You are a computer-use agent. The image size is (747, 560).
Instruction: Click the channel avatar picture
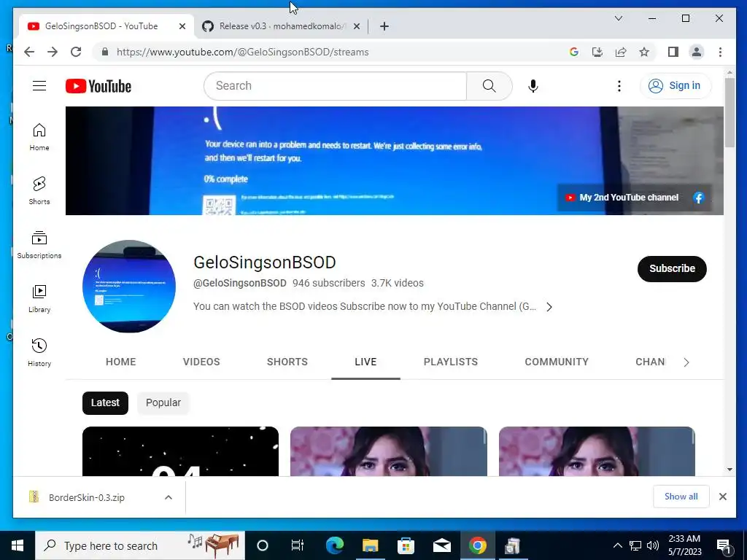[129, 286]
